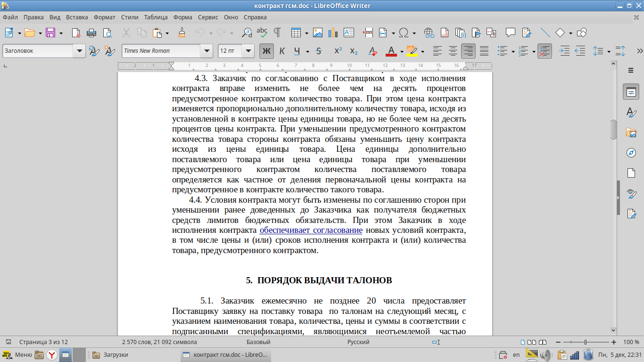Open sidebar Navigator compass icon
The height and width of the screenshot is (362, 644).
(x=631, y=153)
